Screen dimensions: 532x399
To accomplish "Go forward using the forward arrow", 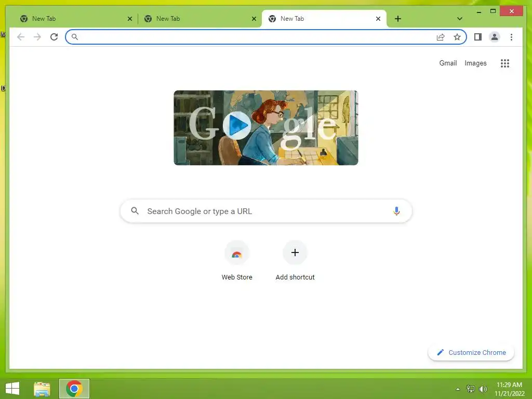I will coord(37,37).
